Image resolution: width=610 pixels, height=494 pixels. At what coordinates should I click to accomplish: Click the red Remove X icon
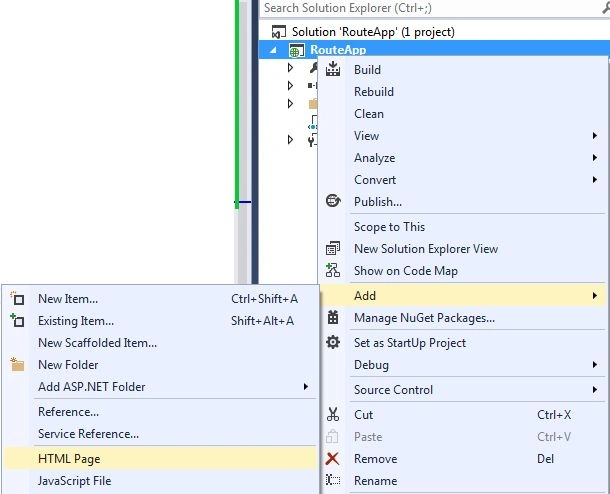(x=332, y=459)
